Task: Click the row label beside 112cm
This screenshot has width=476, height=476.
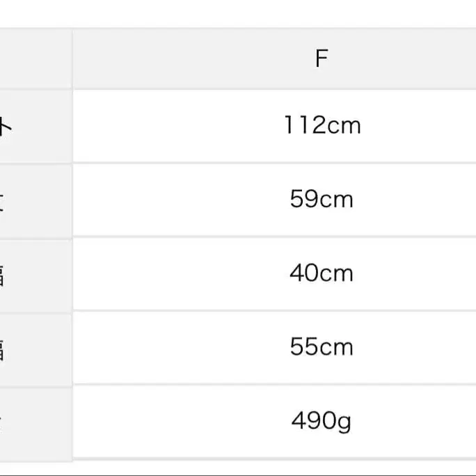Action: click(x=6, y=126)
